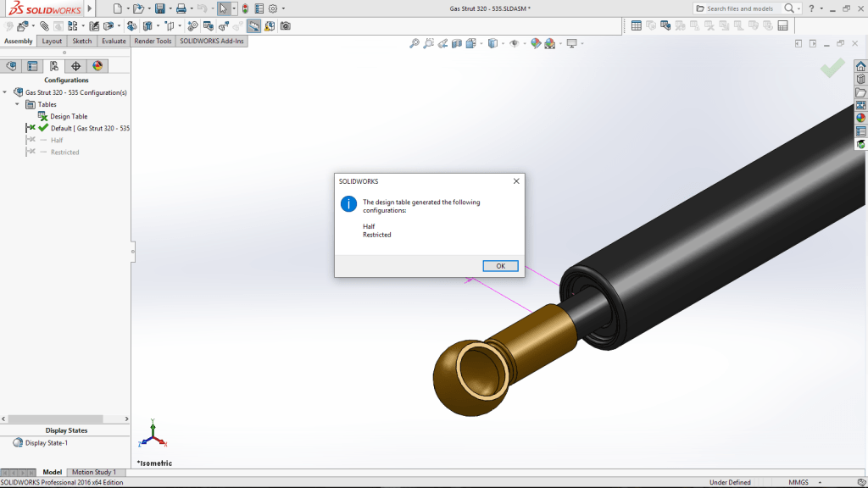The image size is (868, 488).
Task: Open the SOLIDWORKS Resources home icon
Action: [x=861, y=66]
